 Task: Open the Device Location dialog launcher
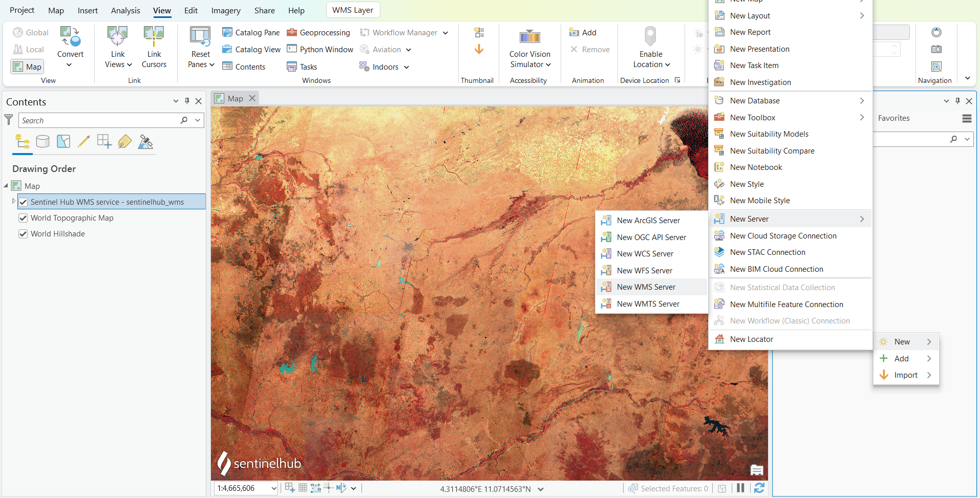(x=677, y=80)
